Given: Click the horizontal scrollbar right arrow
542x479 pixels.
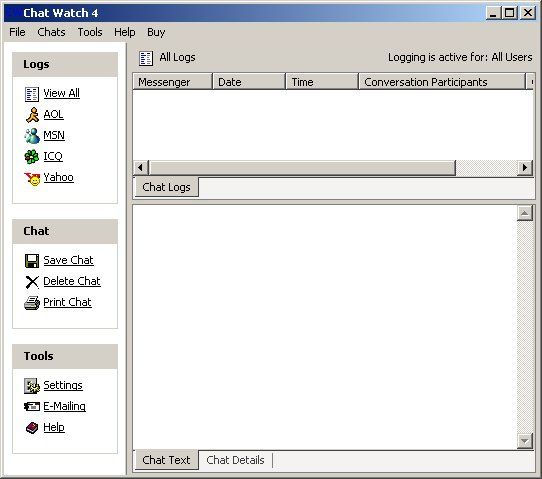Looking at the screenshot, I should pyautogui.click(x=525, y=168).
